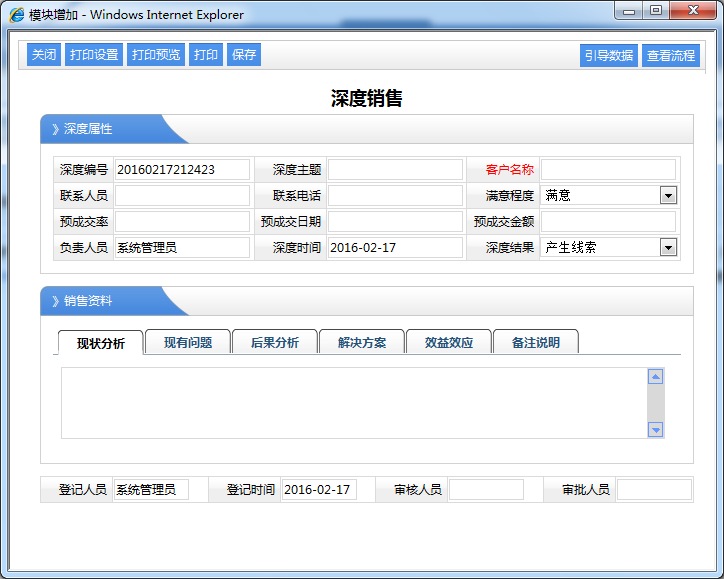The width and height of the screenshot is (724, 579).
Task: Show the 备注说明 tab
Action: (x=535, y=343)
